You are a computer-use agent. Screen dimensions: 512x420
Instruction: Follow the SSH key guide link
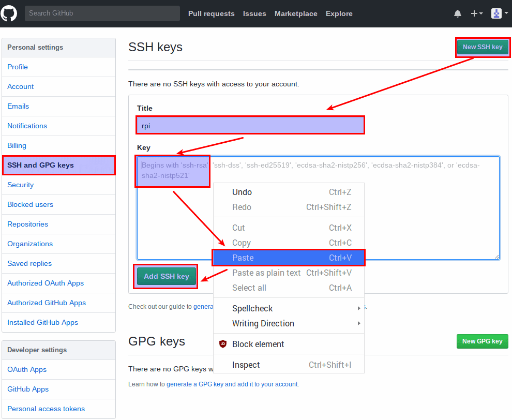203,306
